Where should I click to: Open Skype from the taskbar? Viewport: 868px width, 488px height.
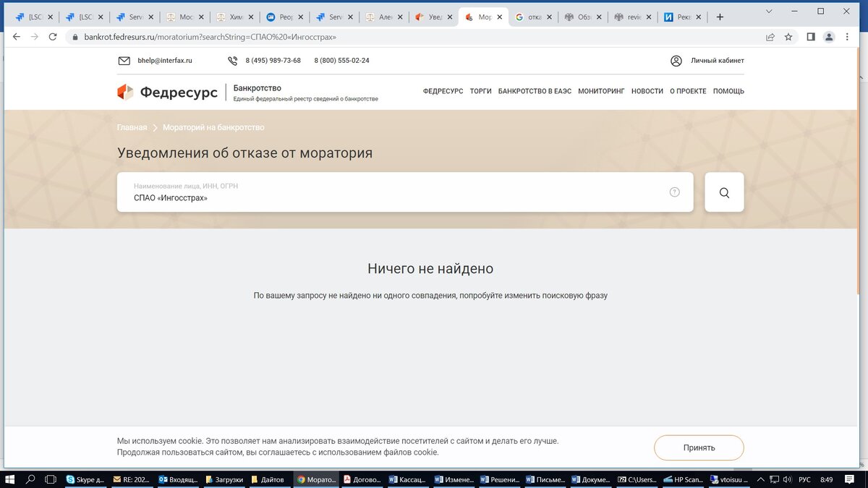(x=87, y=479)
